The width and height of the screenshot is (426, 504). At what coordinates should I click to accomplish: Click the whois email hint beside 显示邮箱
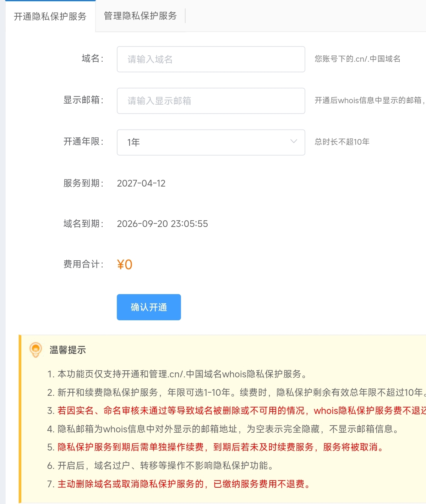click(x=368, y=100)
